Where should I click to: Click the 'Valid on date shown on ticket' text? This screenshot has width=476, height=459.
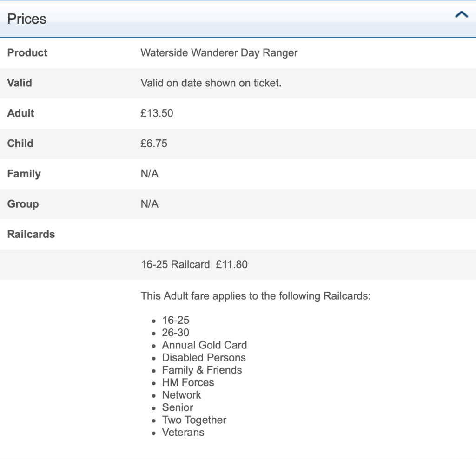tap(211, 83)
